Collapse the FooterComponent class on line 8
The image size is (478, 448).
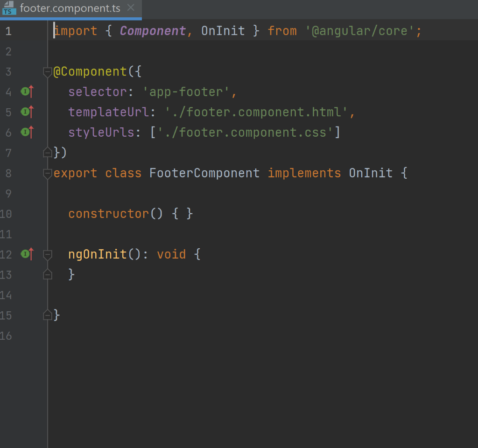[47, 174]
